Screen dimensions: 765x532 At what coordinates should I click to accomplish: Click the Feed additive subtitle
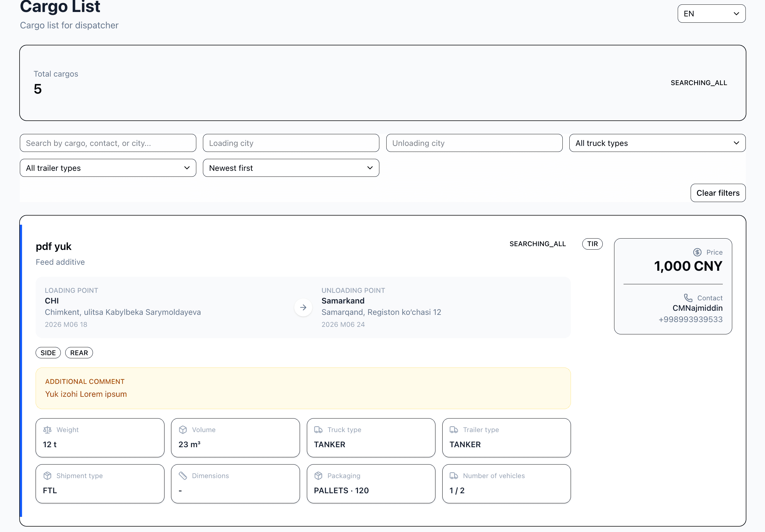pos(60,262)
